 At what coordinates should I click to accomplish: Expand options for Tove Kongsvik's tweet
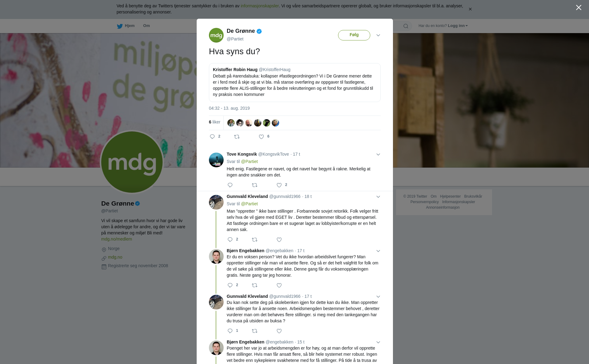(x=378, y=154)
